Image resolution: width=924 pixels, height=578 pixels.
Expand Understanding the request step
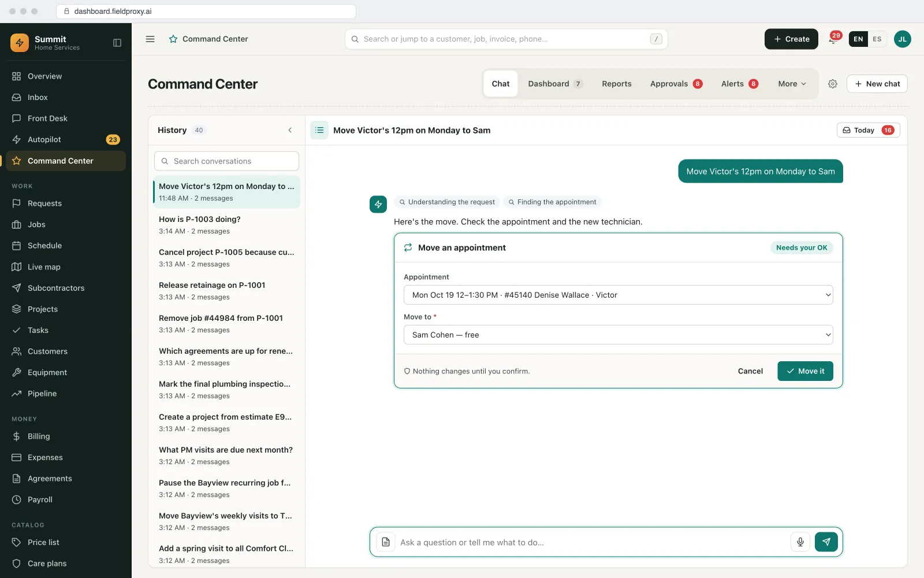446,202
